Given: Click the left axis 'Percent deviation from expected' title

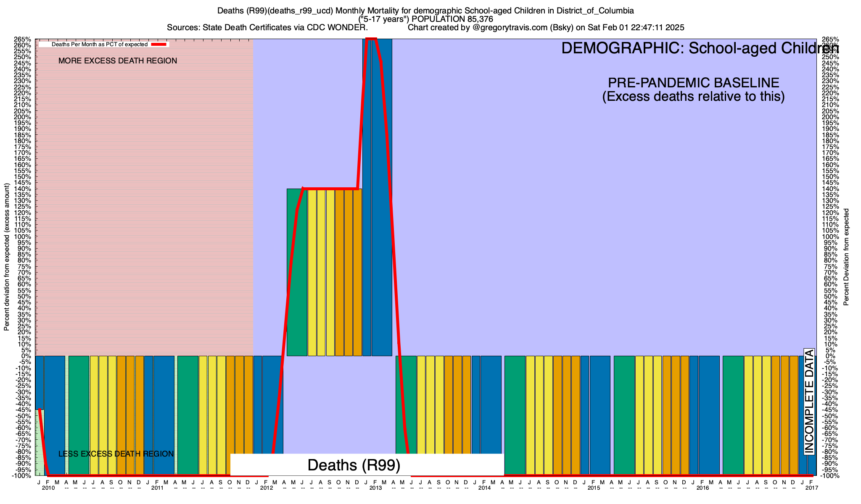Looking at the screenshot, I should pyautogui.click(x=7, y=257).
